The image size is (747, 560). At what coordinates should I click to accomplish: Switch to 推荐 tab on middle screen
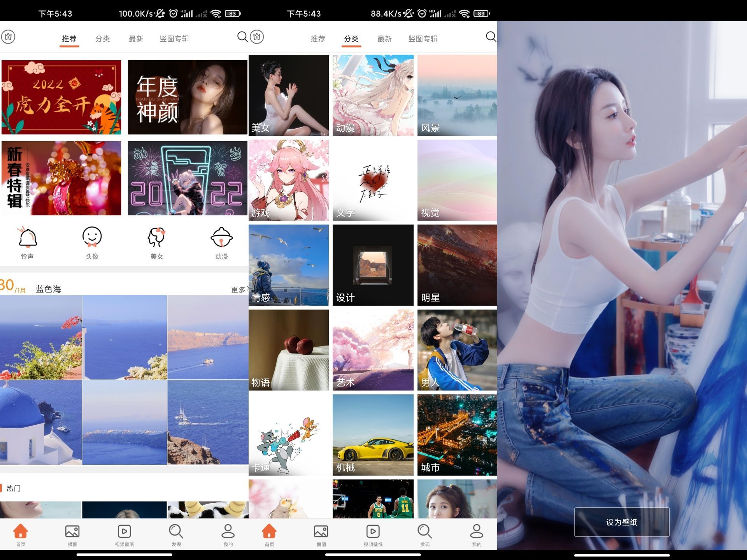click(x=318, y=39)
